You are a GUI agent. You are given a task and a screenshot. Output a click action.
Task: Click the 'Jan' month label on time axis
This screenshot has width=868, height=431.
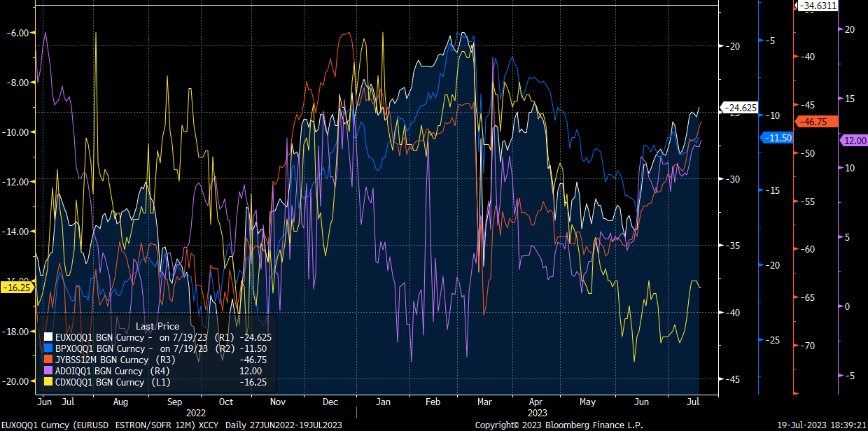383,402
